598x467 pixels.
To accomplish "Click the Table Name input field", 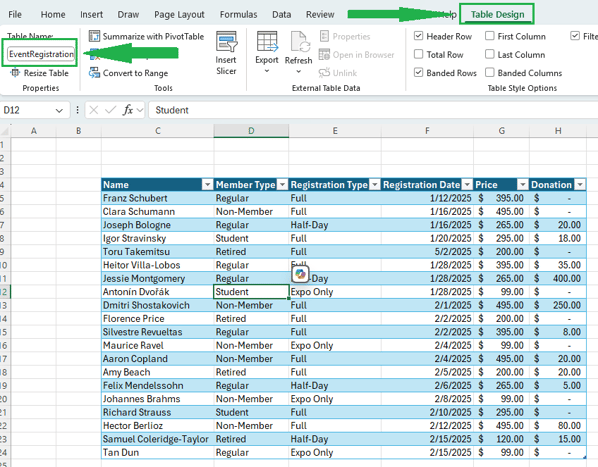I will pos(41,54).
